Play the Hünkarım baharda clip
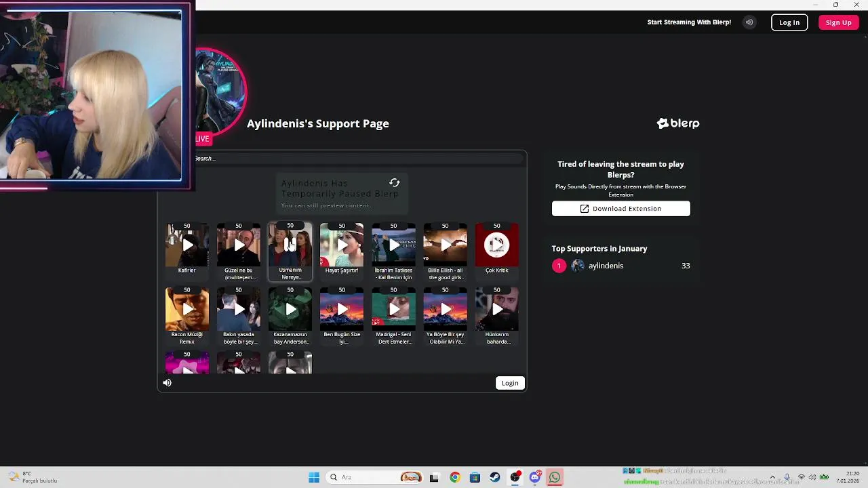Viewport: 868px width, 488px height. (496, 309)
